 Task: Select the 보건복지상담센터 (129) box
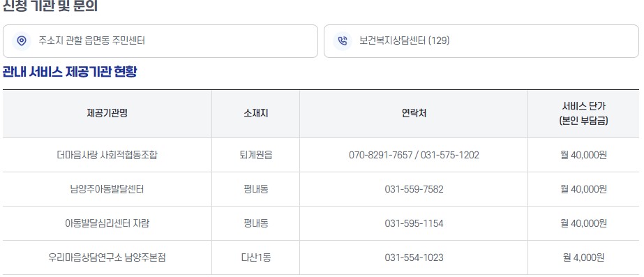[481, 41]
